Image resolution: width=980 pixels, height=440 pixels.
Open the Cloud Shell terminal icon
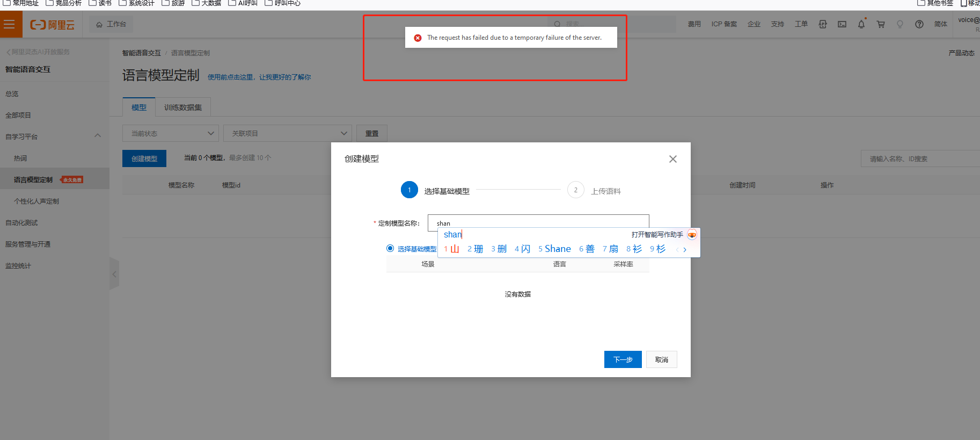coord(842,24)
